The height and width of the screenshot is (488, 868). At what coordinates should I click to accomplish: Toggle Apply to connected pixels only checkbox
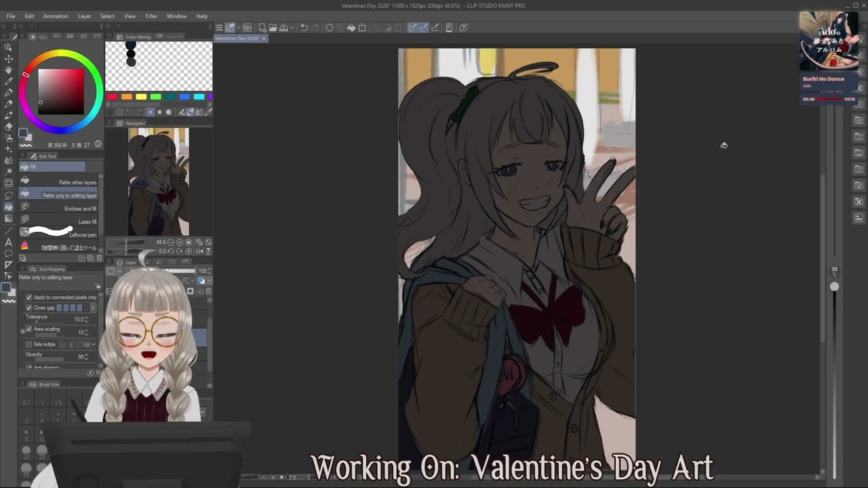(29, 298)
